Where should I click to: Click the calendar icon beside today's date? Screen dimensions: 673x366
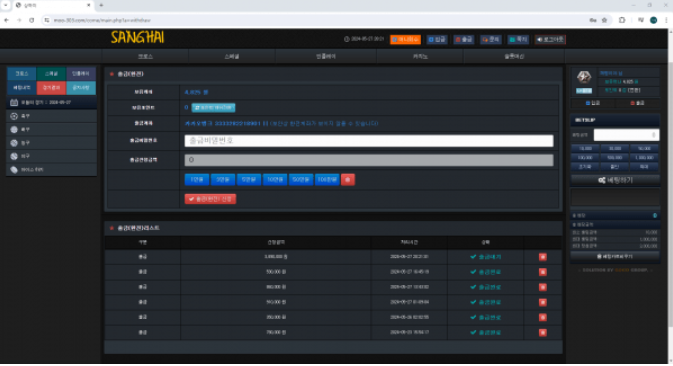(14, 103)
